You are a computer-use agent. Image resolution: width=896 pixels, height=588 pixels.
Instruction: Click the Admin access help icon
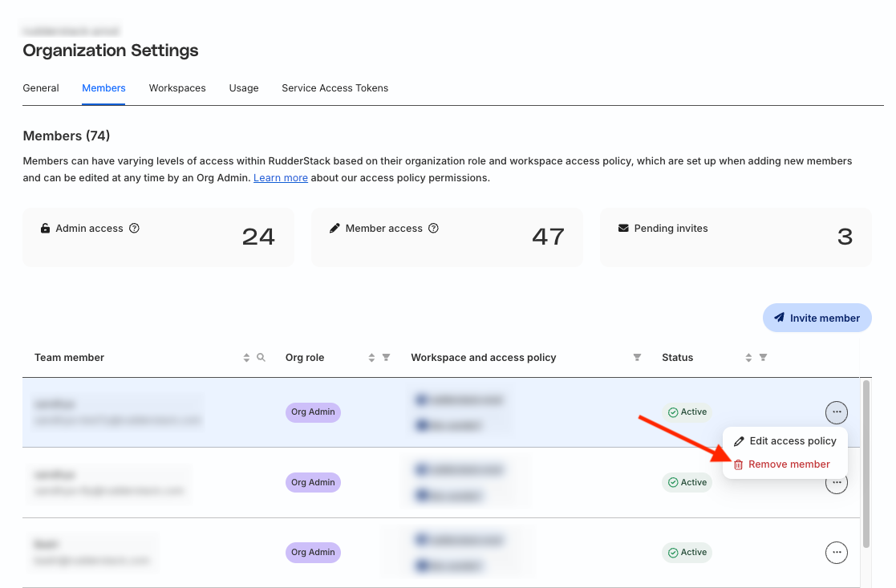(134, 228)
